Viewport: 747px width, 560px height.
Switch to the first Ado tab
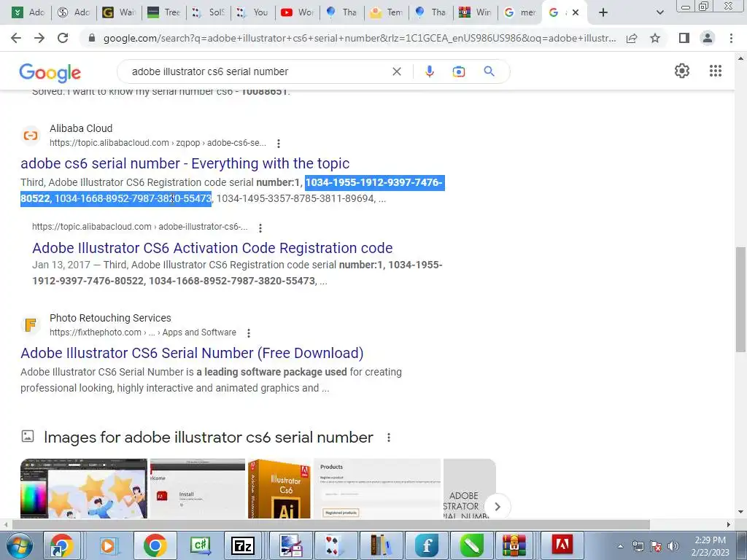(x=28, y=12)
